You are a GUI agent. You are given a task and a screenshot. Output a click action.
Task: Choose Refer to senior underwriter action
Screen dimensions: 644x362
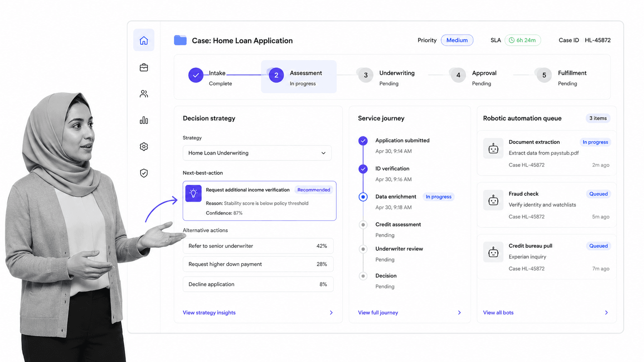(x=258, y=246)
